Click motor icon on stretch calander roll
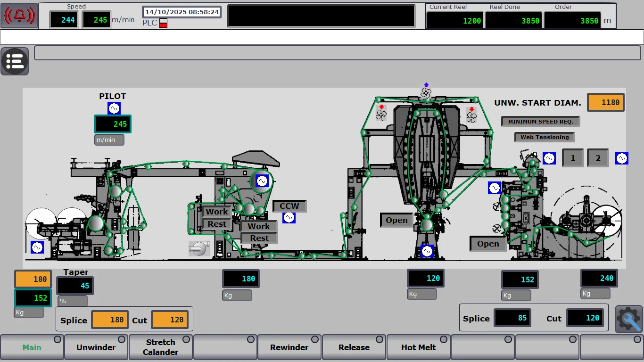Viewport: 644px width, 362px height. click(x=262, y=181)
